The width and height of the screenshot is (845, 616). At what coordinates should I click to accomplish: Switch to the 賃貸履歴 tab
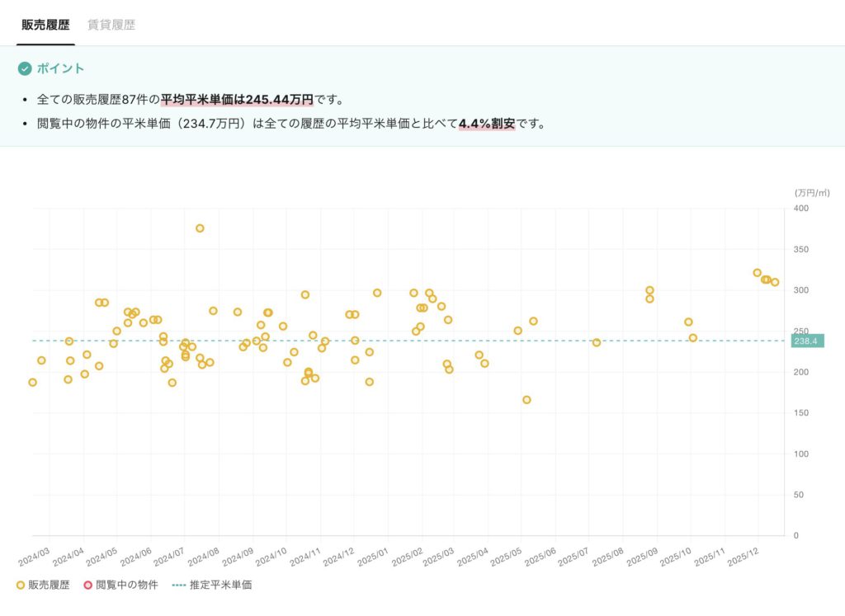[x=111, y=25]
